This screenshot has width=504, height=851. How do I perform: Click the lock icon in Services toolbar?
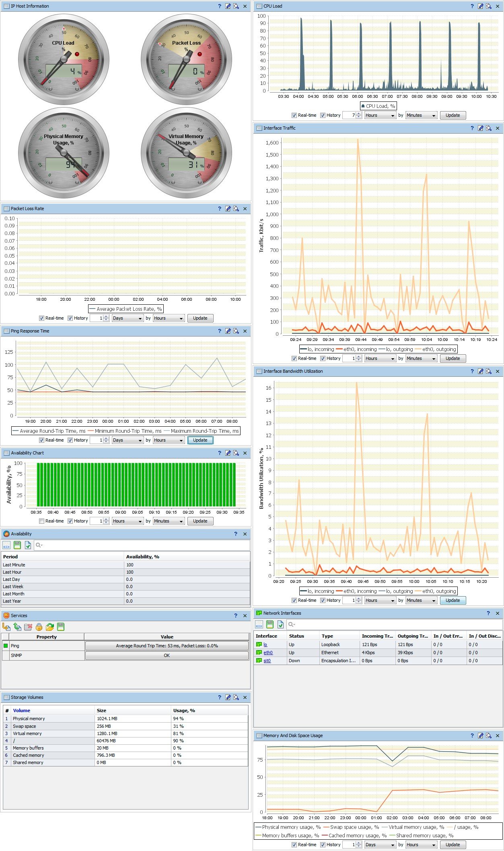coord(39,627)
